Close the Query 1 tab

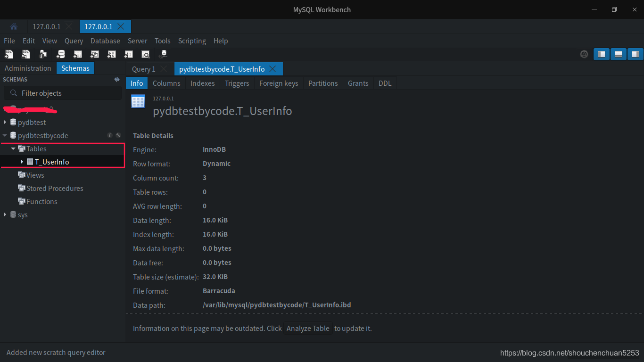164,69
